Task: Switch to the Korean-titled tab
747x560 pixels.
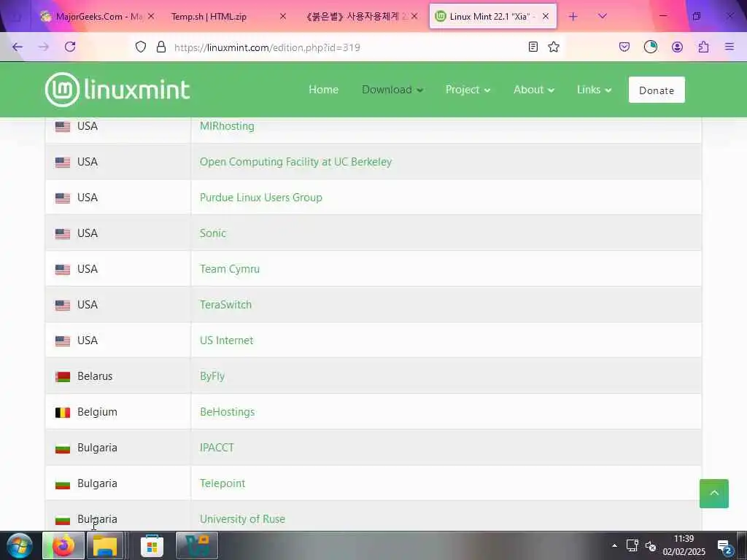Action: tap(360, 17)
